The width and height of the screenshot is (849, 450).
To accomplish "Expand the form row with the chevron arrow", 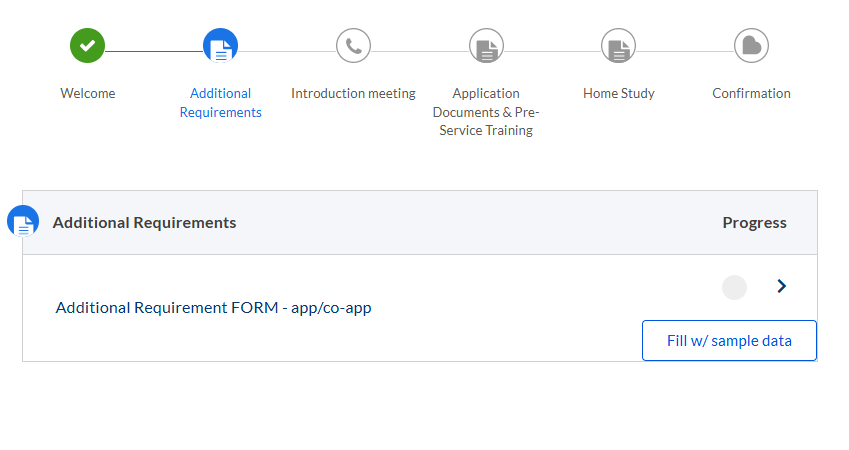I will coord(782,287).
